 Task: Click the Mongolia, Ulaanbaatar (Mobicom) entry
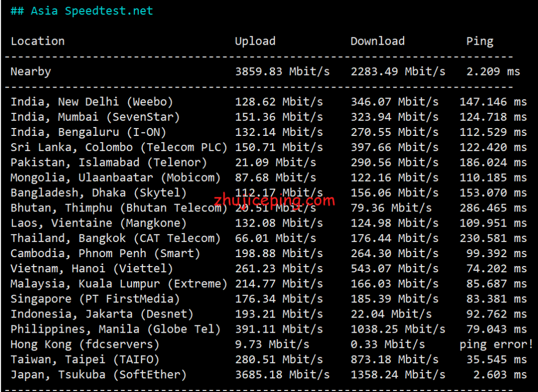116,178
